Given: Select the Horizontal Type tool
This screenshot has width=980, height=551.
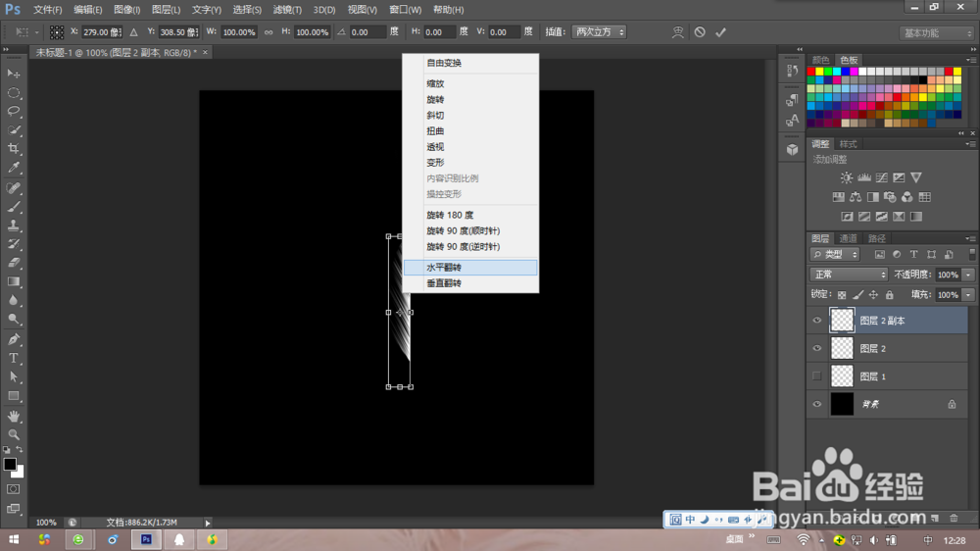Looking at the screenshot, I should tap(13, 359).
